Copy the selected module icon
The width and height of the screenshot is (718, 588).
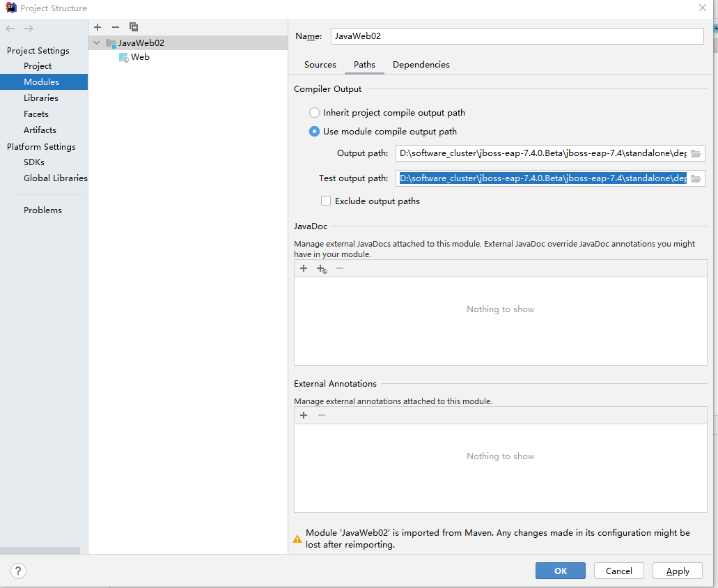(x=133, y=27)
